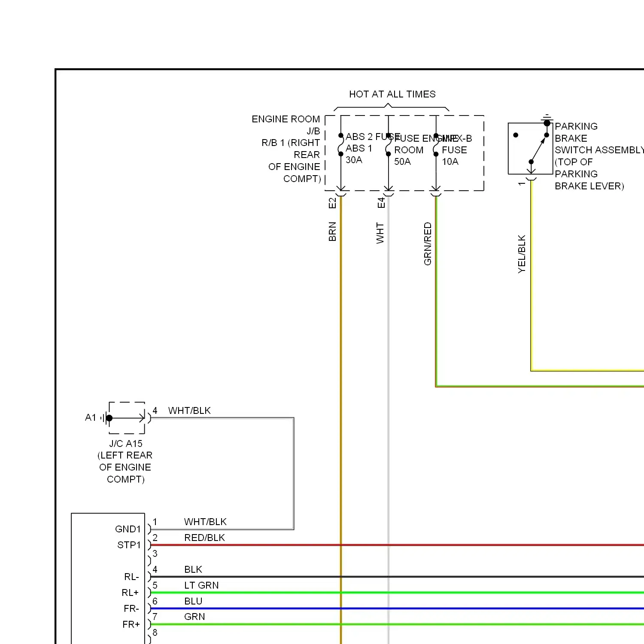
Task: Select the BLU wire label
Action: point(193,601)
